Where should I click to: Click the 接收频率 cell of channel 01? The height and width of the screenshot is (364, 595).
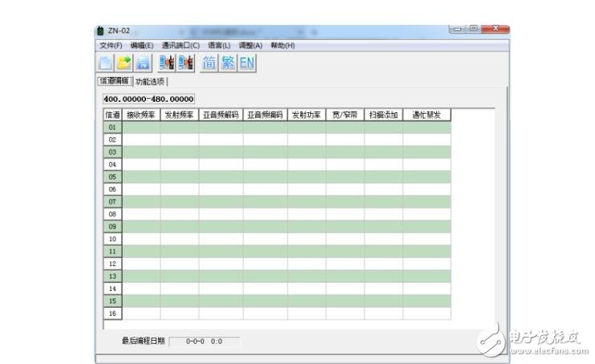point(141,127)
